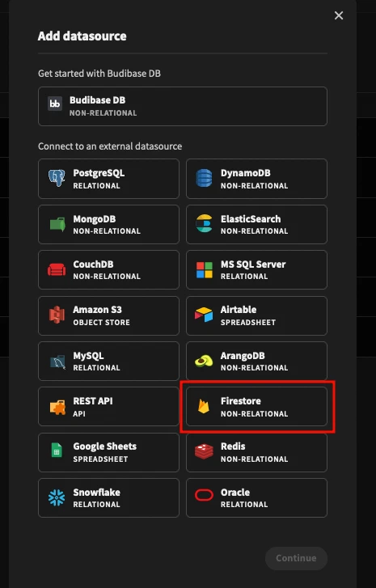Pick the REST API name label
Screen dimensions: 376x588
click(x=93, y=401)
